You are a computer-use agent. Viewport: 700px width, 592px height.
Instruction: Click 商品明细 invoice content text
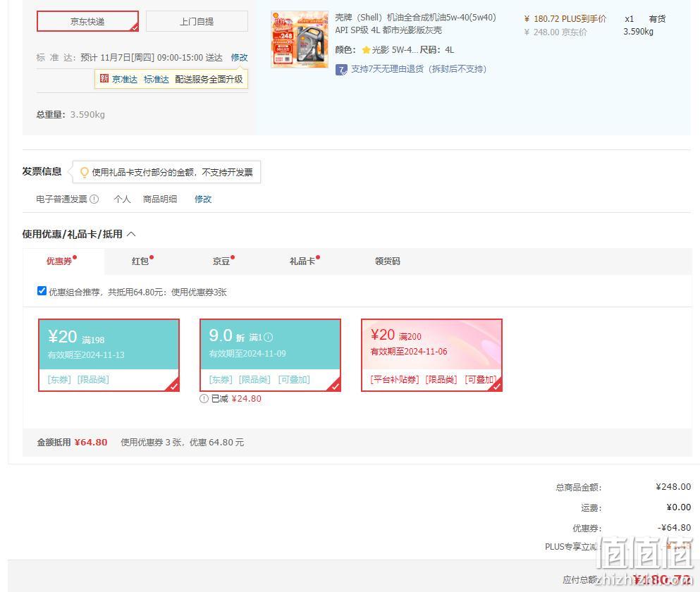(x=160, y=199)
